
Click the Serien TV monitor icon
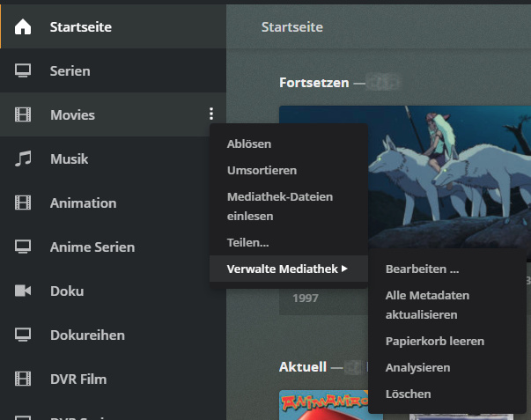pyautogui.click(x=23, y=70)
